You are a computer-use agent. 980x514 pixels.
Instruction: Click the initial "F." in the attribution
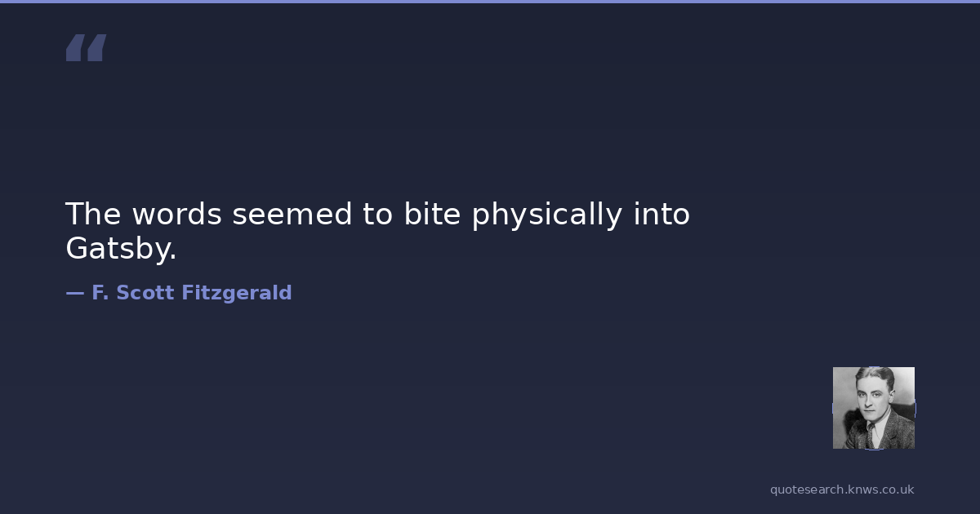100,293
